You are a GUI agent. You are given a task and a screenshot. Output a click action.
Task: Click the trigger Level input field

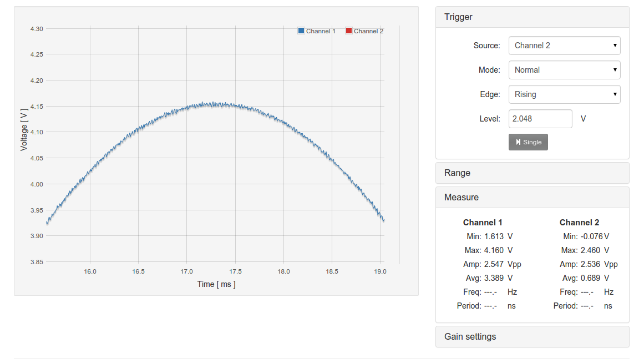point(540,119)
